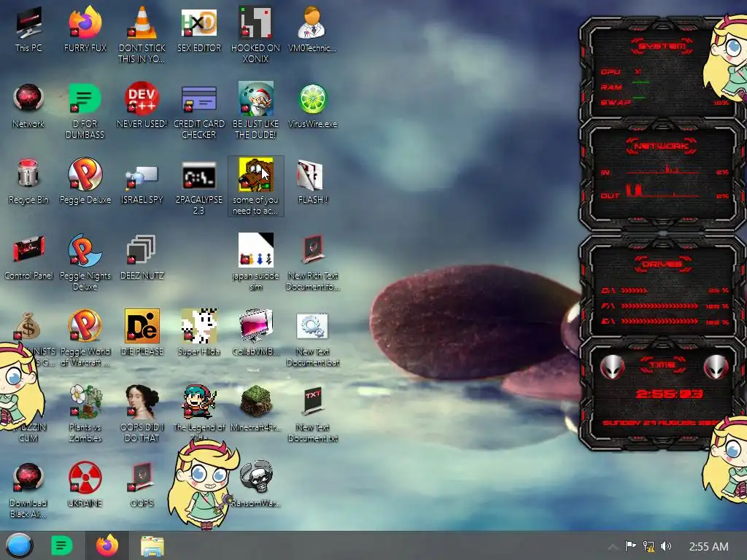Click the Recycle Bin icon
747x560 pixels.
[x=28, y=181]
